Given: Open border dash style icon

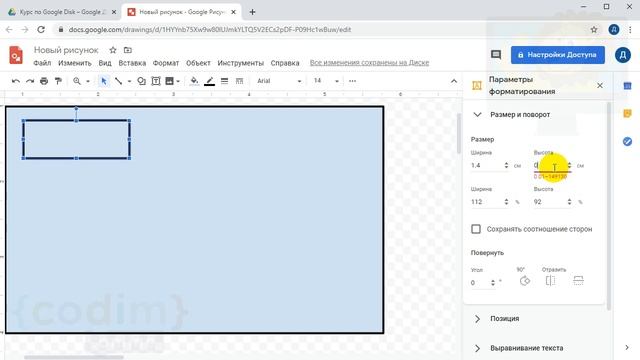Looking at the screenshot, I should pyautogui.click(x=239, y=81).
